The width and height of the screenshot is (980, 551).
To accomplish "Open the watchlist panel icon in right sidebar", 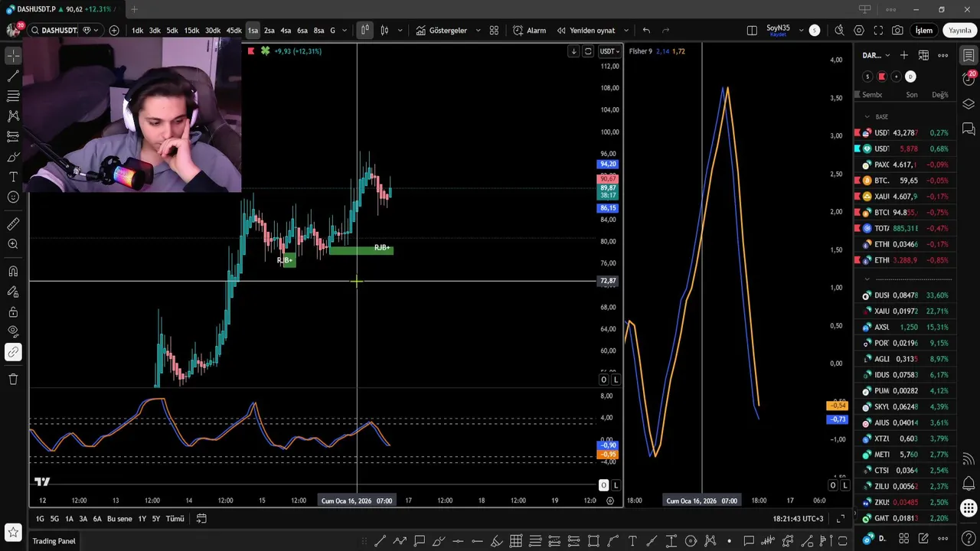I will [969, 56].
